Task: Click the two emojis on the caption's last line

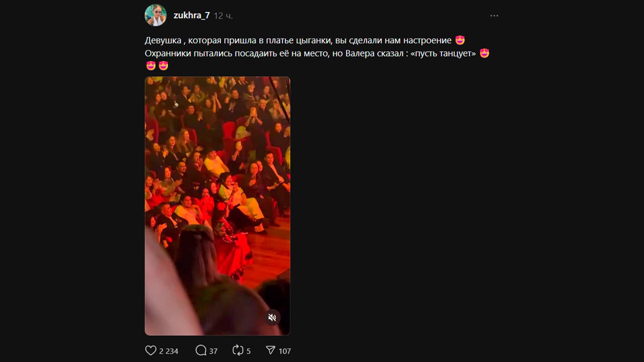Action: coord(157,66)
